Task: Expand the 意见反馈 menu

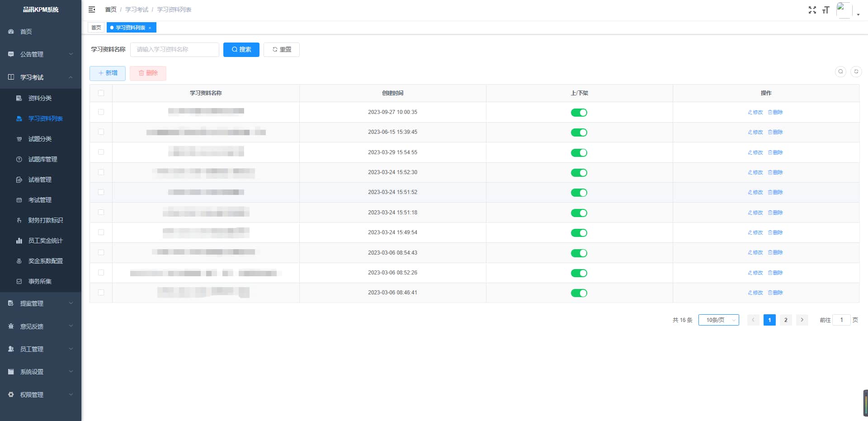Action: 41,326
